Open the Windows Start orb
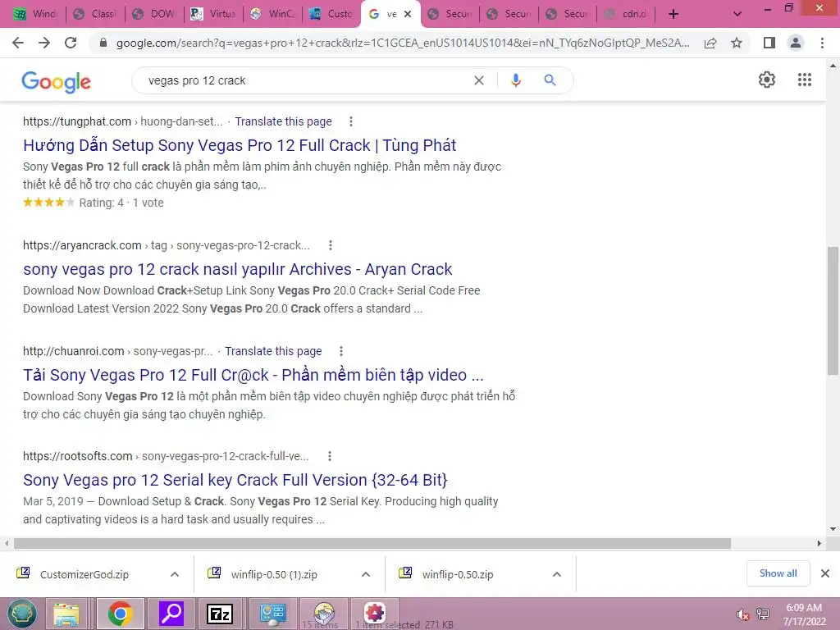This screenshot has width=840, height=630. [x=22, y=614]
